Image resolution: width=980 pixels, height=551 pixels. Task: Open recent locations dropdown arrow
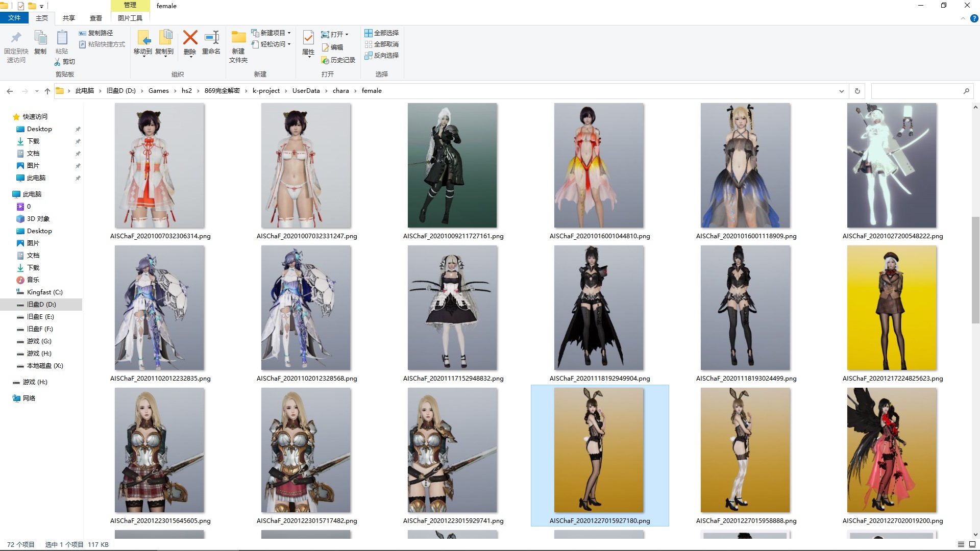(37, 91)
